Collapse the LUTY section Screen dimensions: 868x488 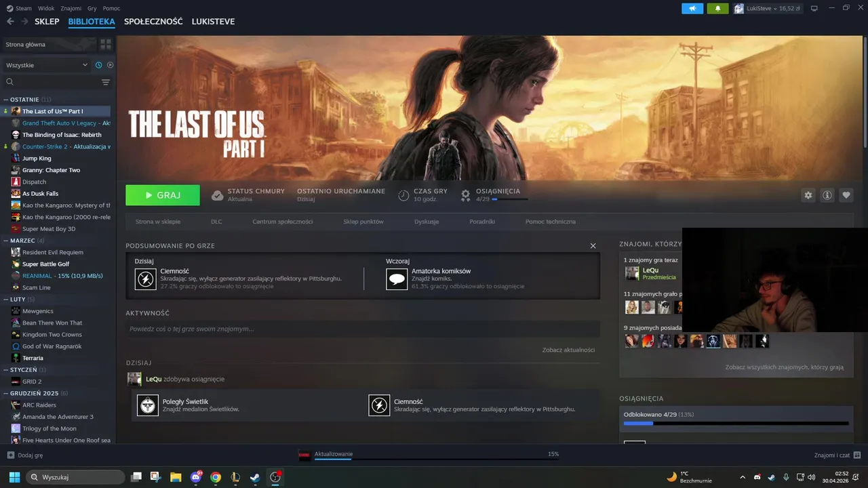[5, 299]
